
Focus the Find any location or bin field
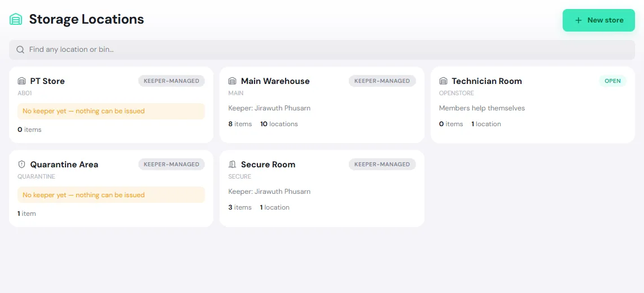point(322,50)
